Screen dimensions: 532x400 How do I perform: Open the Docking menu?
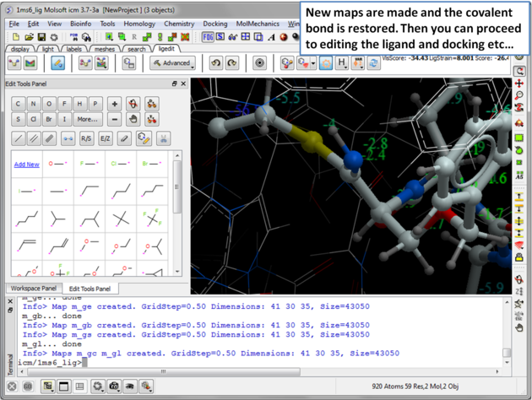(x=214, y=24)
